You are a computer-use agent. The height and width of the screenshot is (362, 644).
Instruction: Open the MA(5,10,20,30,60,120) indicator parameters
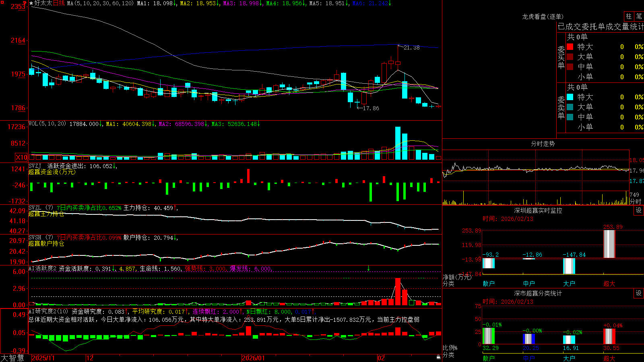pyautogui.click(x=100, y=3)
